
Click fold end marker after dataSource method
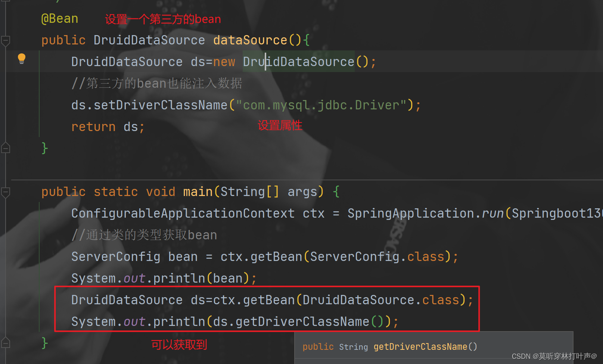click(6, 148)
